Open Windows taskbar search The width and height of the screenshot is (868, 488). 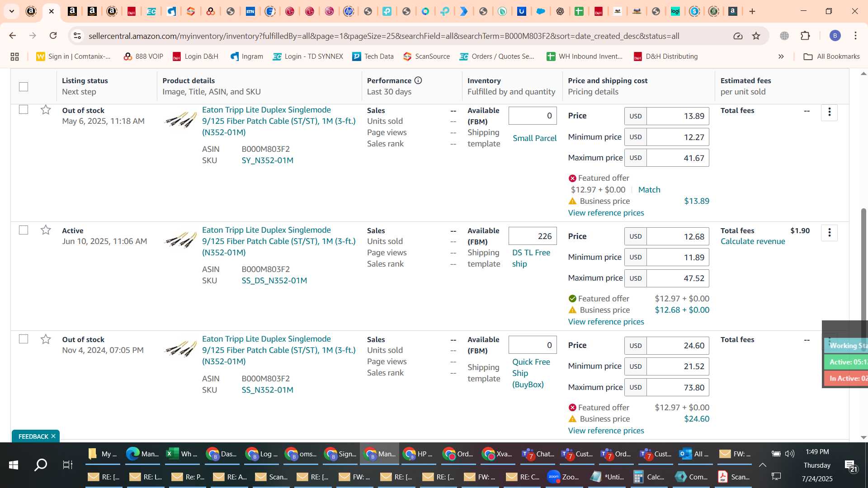(x=41, y=465)
